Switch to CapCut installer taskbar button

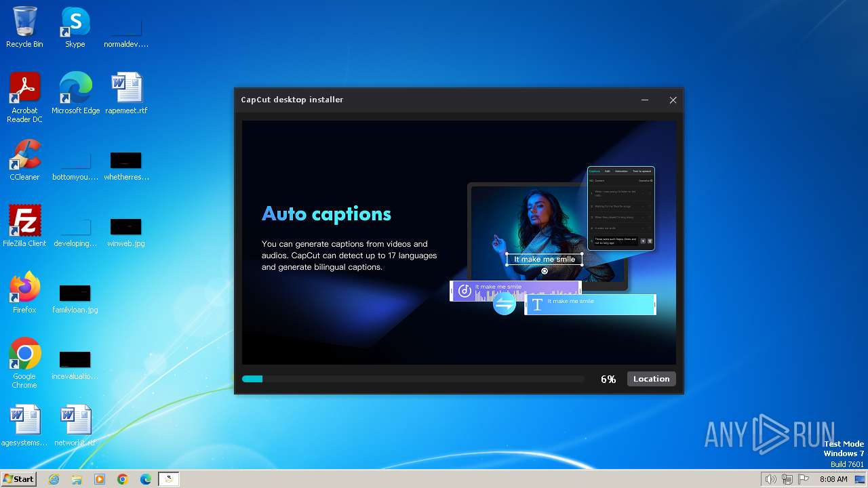click(169, 479)
